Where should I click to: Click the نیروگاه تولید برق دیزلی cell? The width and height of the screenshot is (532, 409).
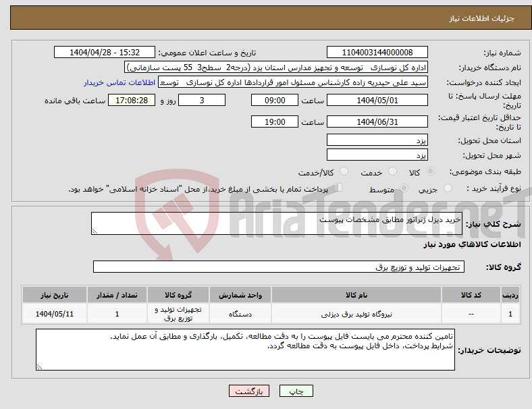click(356, 314)
